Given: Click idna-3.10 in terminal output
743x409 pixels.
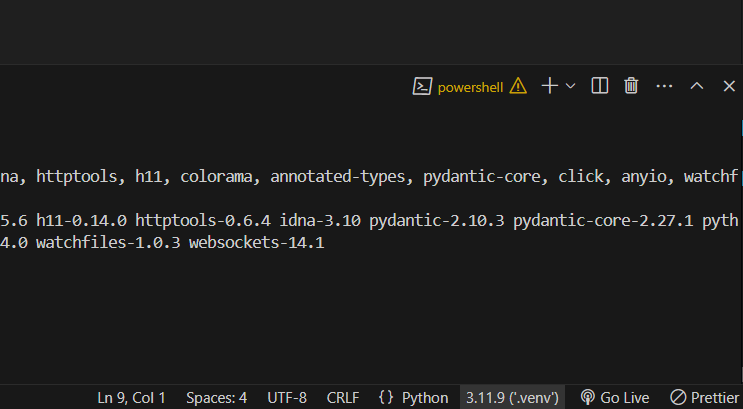Looking at the screenshot, I should coord(320,220).
